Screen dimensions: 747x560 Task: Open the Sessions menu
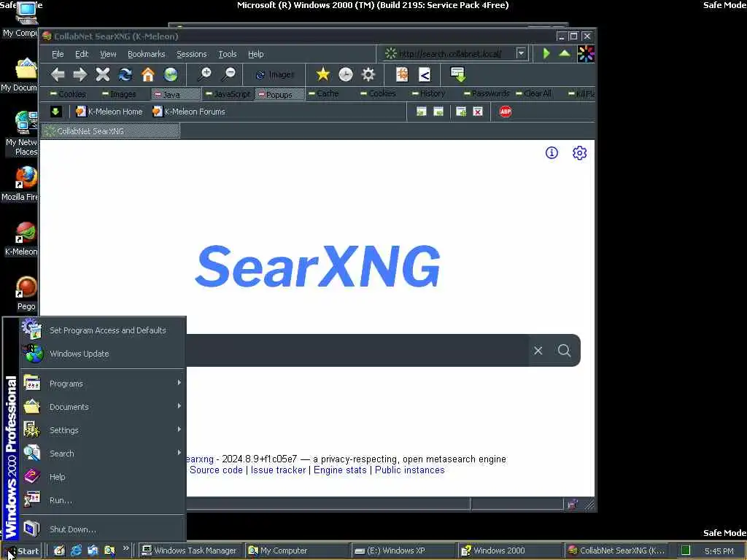pos(192,54)
